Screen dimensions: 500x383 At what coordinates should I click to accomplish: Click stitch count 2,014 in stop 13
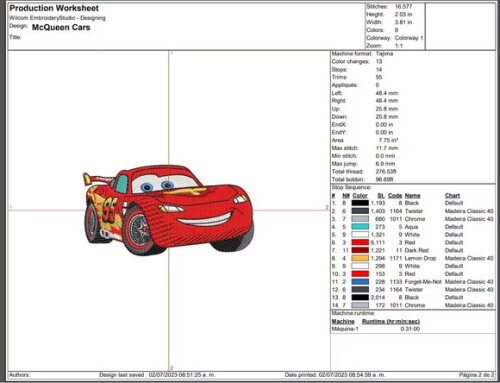[378, 297]
